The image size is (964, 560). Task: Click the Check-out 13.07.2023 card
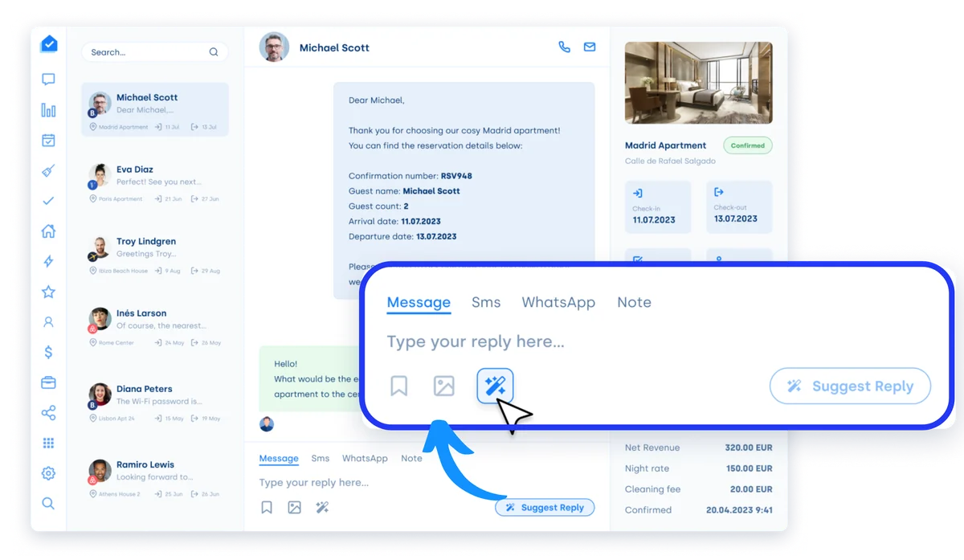[739, 207]
